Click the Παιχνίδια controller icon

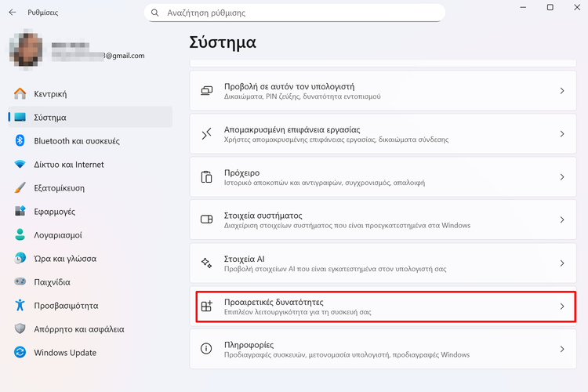20,282
